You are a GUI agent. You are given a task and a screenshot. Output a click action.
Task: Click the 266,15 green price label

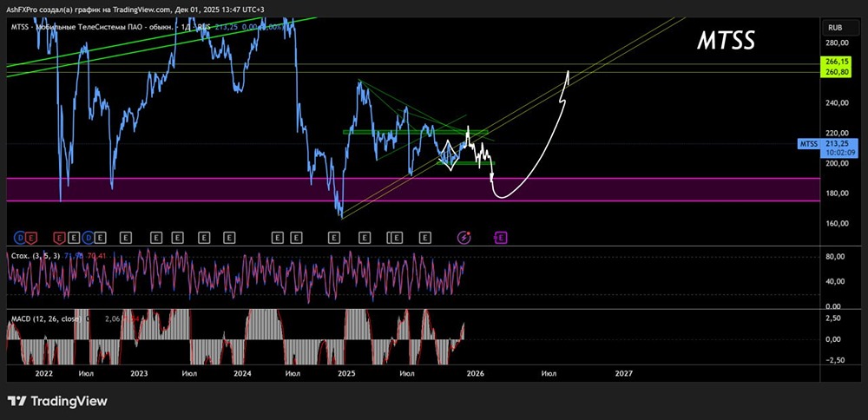point(837,62)
